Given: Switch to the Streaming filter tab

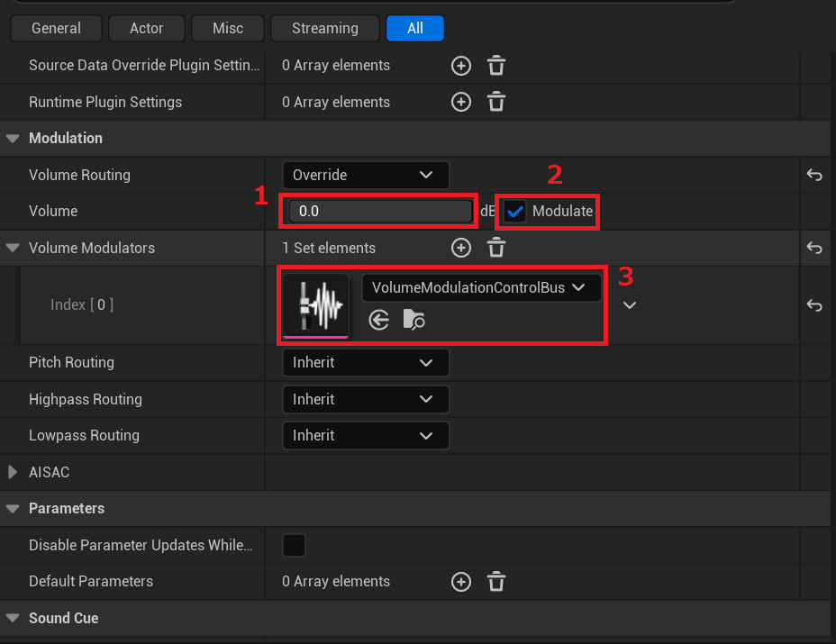Looking at the screenshot, I should point(324,28).
